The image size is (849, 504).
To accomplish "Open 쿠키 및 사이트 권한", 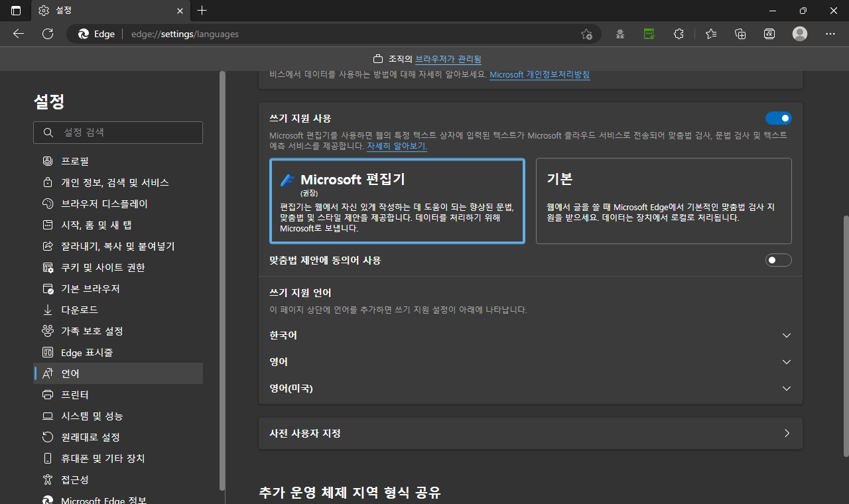I will tap(118, 267).
